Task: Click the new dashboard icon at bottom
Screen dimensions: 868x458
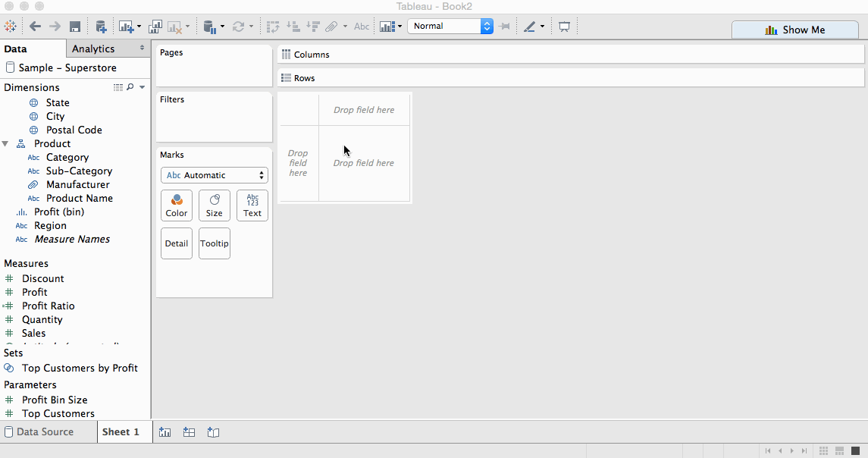Action: (x=190, y=432)
